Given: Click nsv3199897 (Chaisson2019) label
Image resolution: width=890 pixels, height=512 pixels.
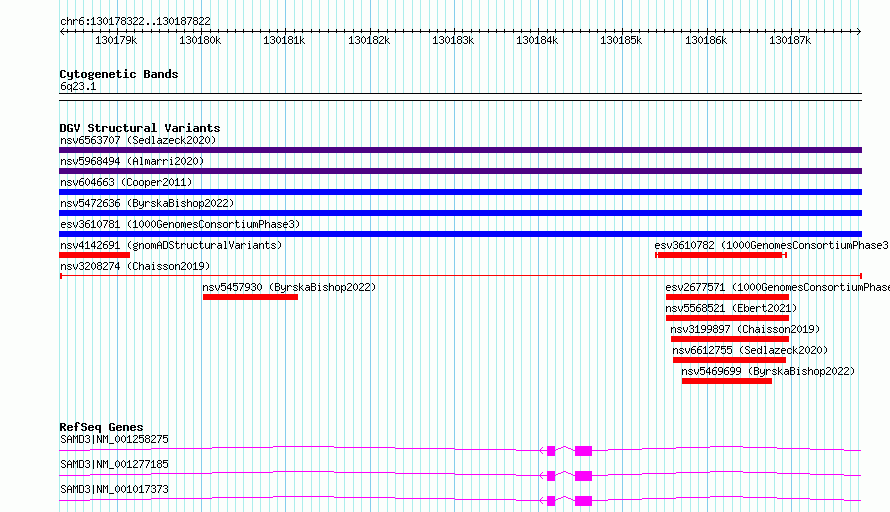Looking at the screenshot, I should click(745, 329).
